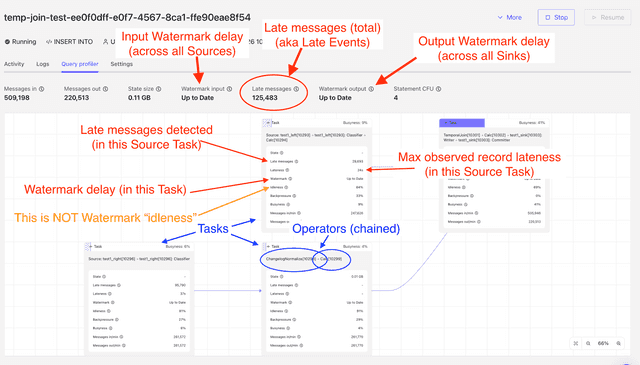Show Backpressure info in test1_right source task
This screenshot has width=640, height=365.
coord(117,320)
